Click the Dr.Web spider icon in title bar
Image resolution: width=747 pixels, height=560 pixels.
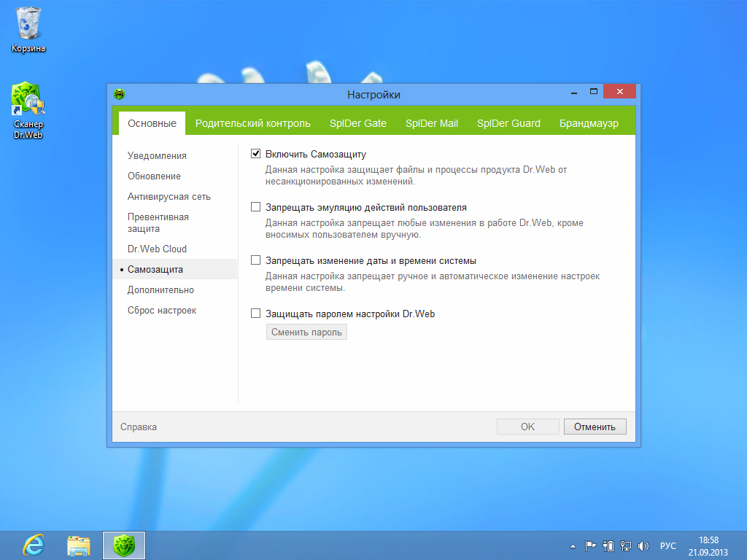119,94
